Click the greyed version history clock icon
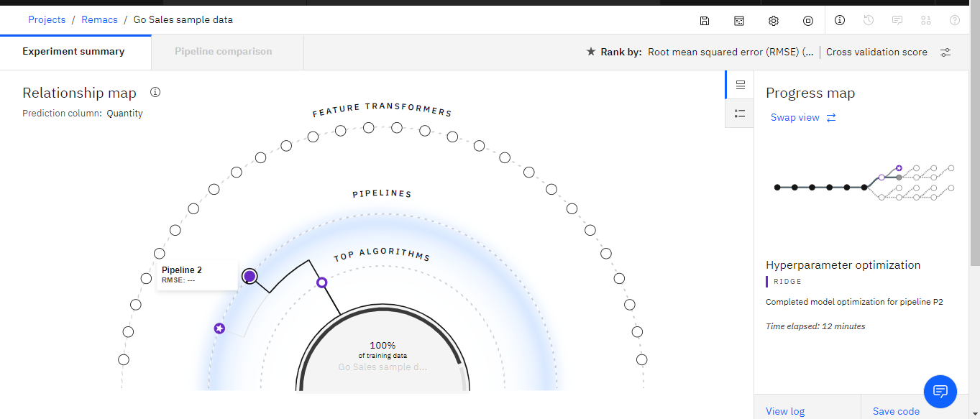Viewport: 980px width, 419px height. point(869,20)
